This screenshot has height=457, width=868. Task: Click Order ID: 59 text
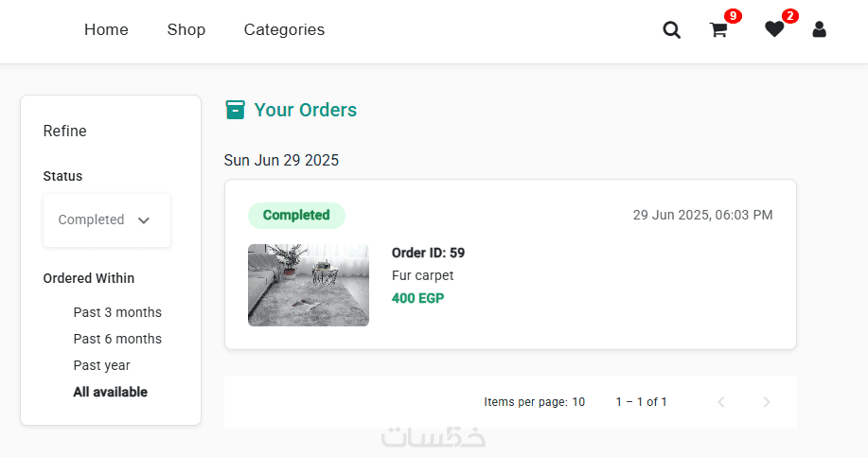428,253
